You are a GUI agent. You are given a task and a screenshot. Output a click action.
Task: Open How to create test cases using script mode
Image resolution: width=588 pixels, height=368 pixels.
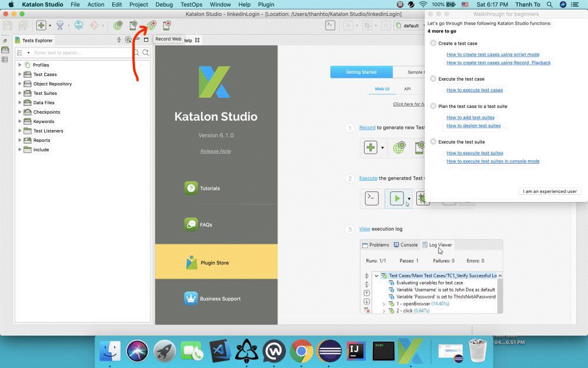493,54
